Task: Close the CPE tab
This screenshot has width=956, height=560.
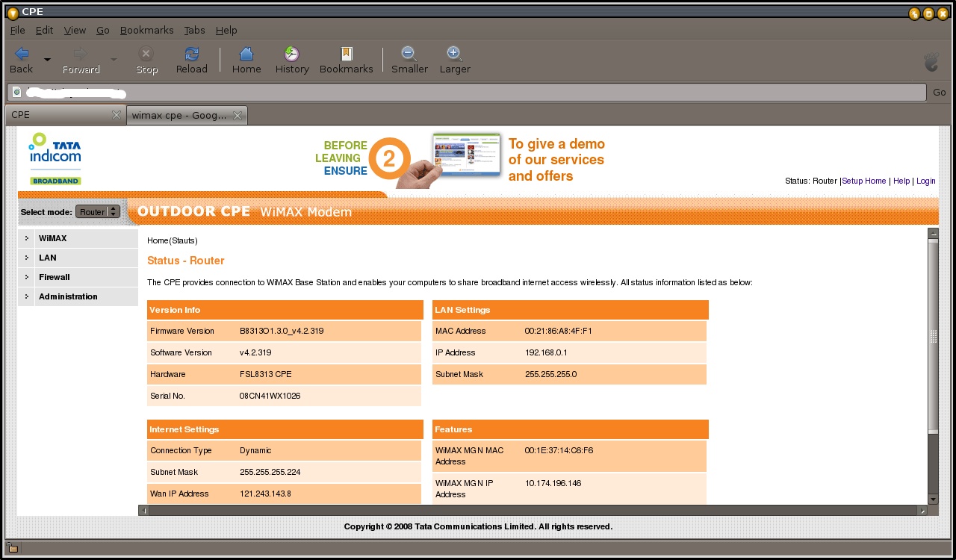Action: [117, 115]
